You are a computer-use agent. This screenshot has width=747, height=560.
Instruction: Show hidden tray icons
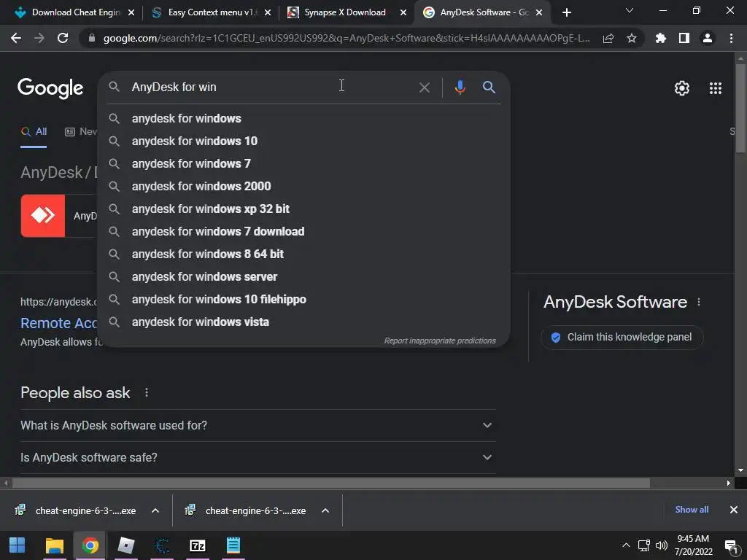[626, 545]
